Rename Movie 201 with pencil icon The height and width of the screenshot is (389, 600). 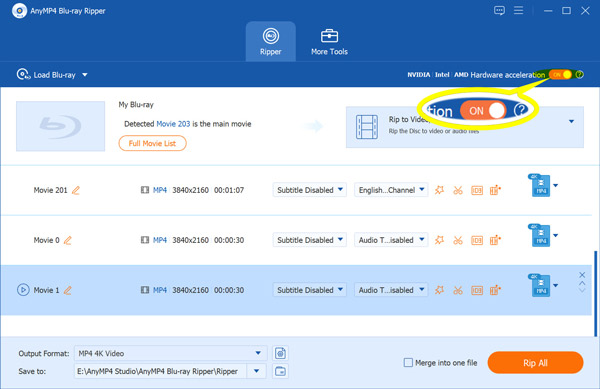click(76, 190)
